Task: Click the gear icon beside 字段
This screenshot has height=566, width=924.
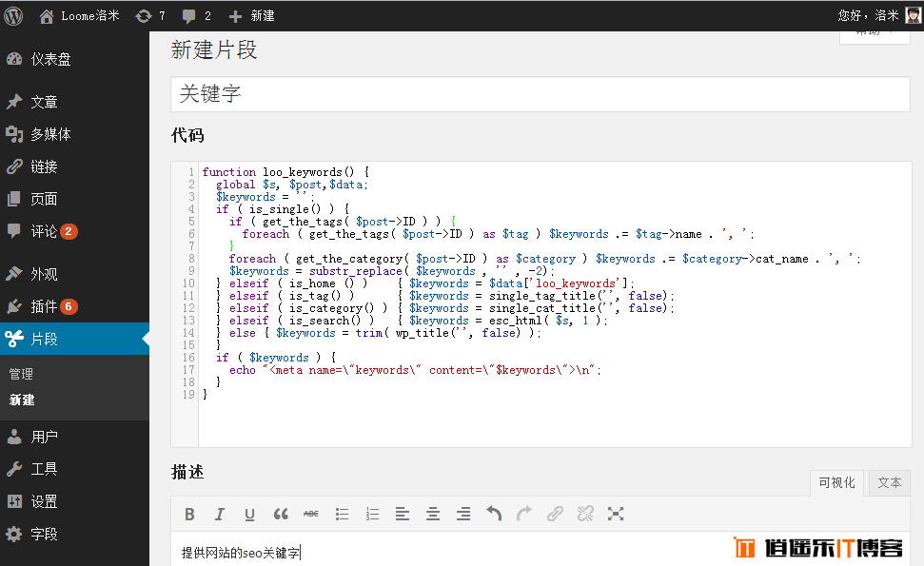Action: pyautogui.click(x=14, y=534)
